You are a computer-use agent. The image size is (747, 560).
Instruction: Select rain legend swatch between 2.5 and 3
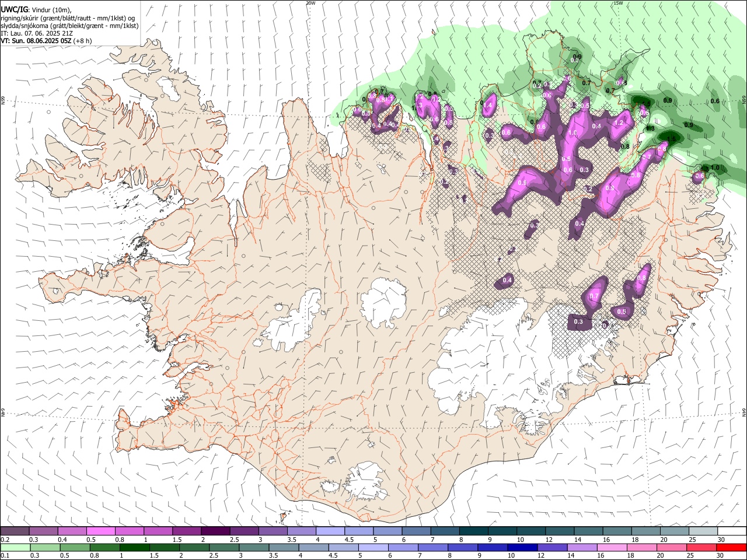click(x=224, y=548)
